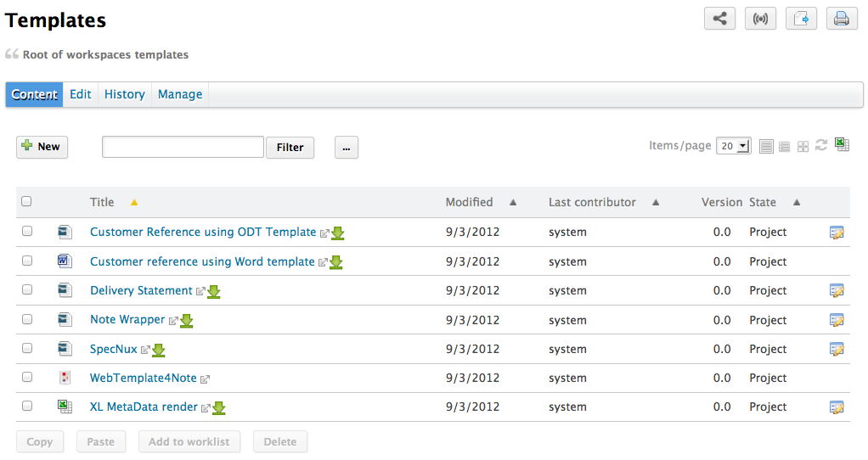The image size is (868, 460).
Task: Download the Delivery Statement file
Action: [x=214, y=292]
